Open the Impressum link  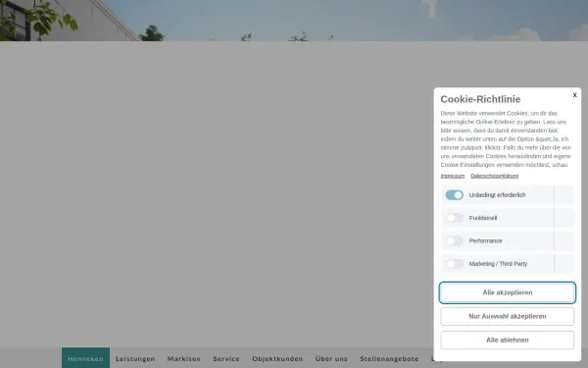pyautogui.click(x=452, y=176)
